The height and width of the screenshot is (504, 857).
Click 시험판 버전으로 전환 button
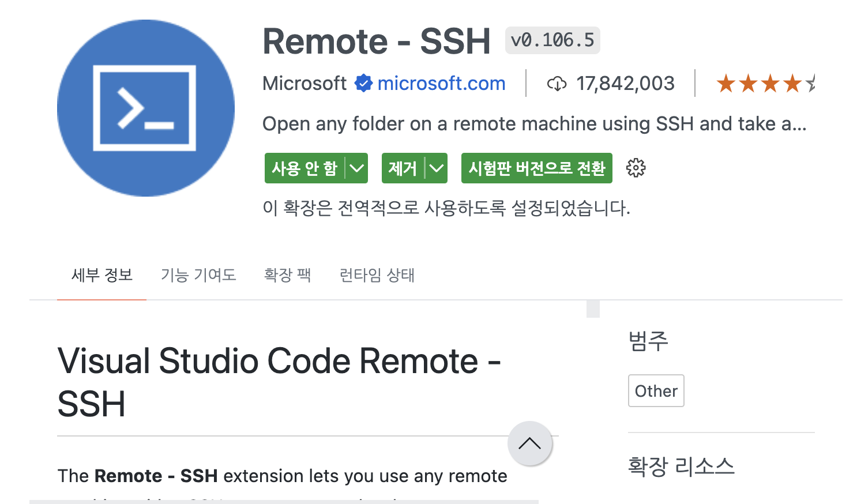coord(537,168)
